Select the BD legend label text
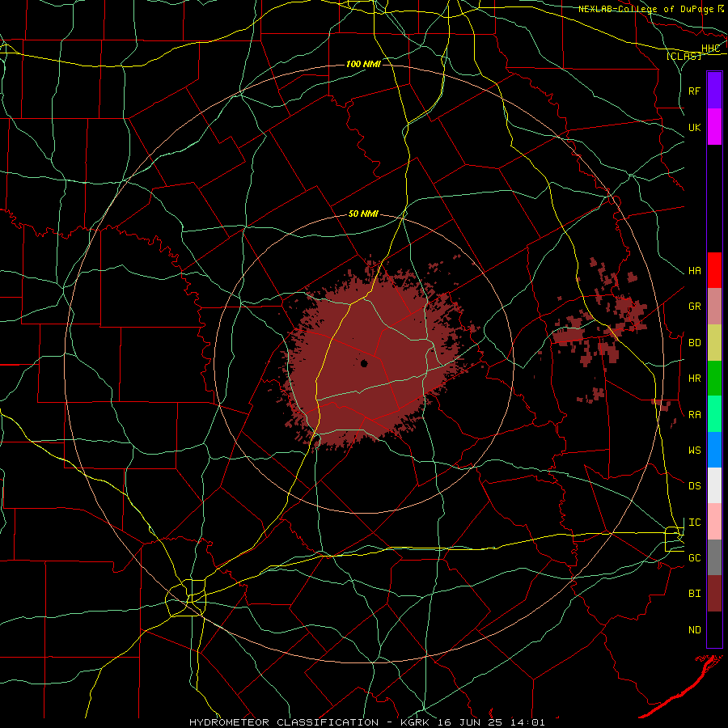 tap(695, 343)
